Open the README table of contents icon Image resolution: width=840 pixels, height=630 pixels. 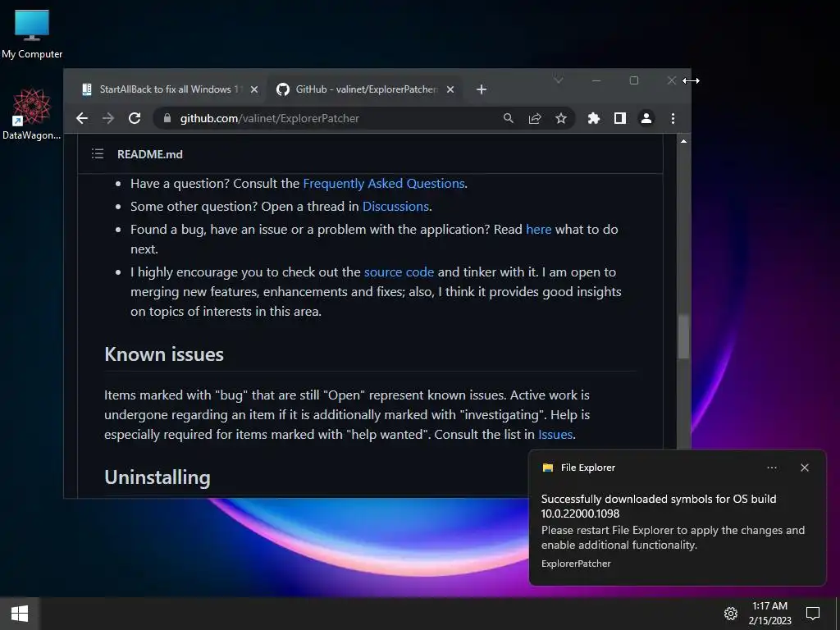pyautogui.click(x=98, y=154)
